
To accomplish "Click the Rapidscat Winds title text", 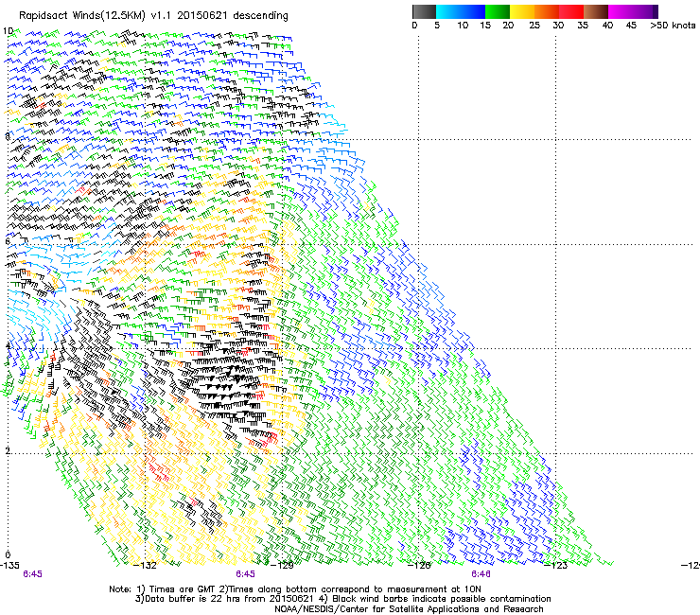I will (x=153, y=16).
